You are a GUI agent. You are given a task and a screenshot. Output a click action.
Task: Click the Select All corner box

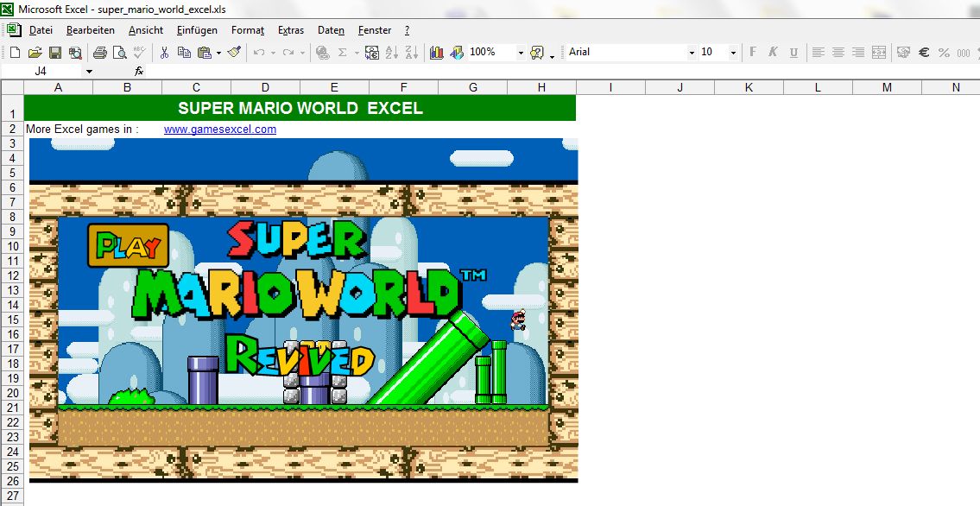(12, 87)
